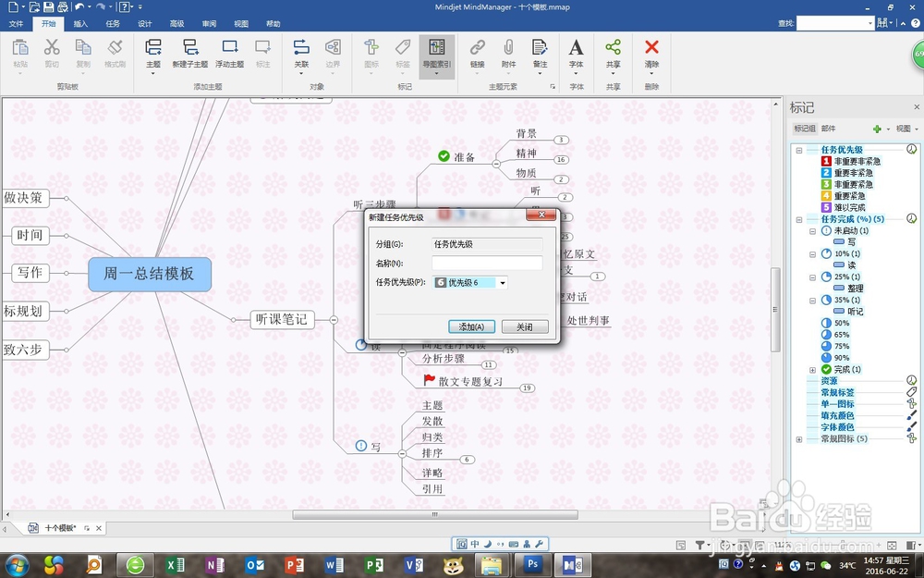Click the red 清除 clear icon
The height and width of the screenshot is (578, 924).
point(651,47)
